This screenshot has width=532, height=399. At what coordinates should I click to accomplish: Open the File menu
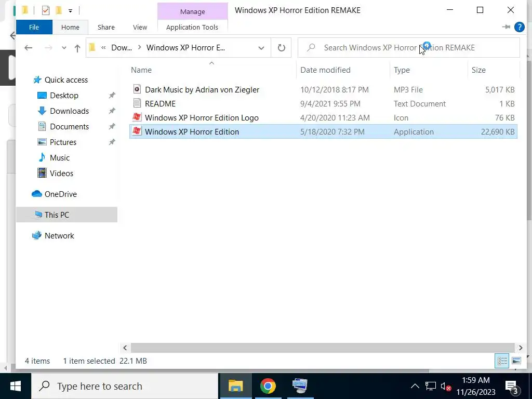tap(34, 27)
